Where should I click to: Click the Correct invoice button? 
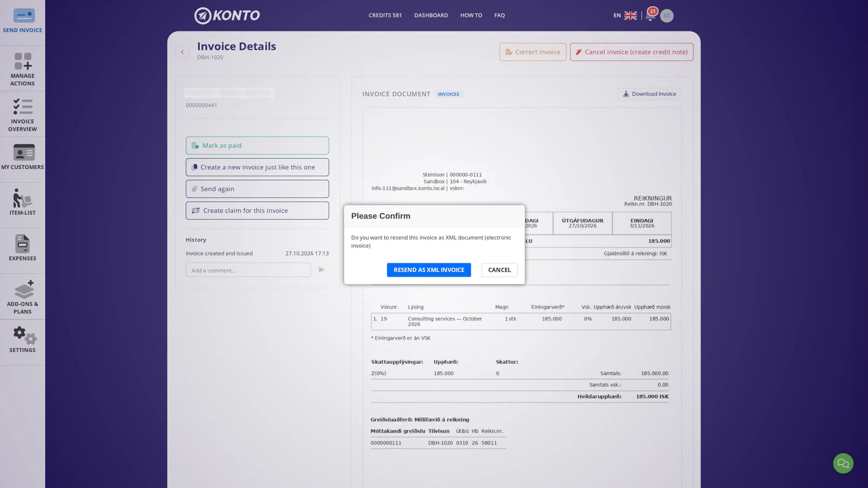[x=533, y=52]
